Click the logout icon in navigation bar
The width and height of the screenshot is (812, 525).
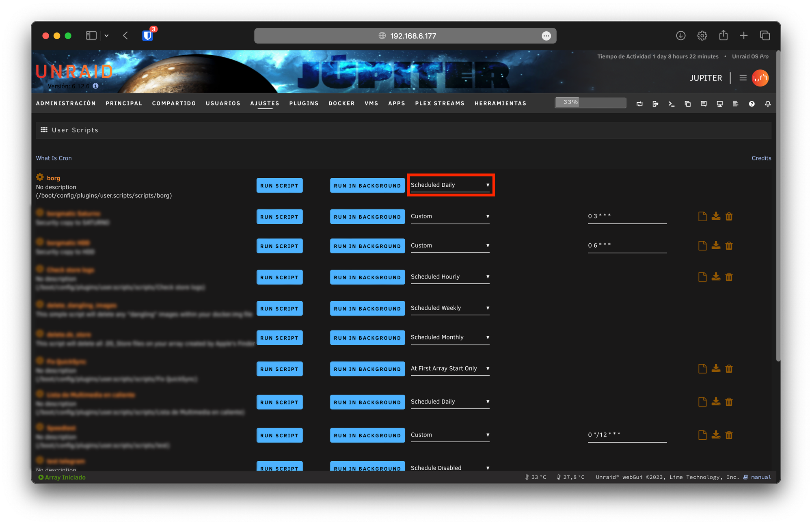click(655, 104)
